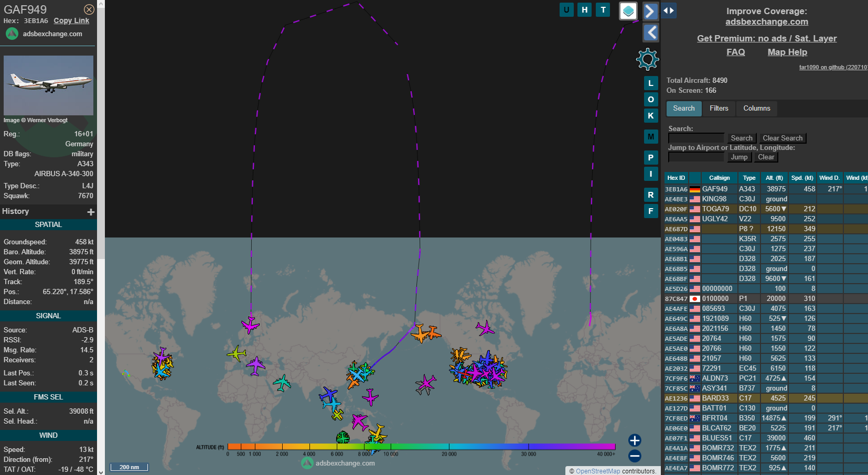Viewport: 868px width, 475px height.
Task: Select the UGLY42 row in aircraft table
Action: pos(766,219)
